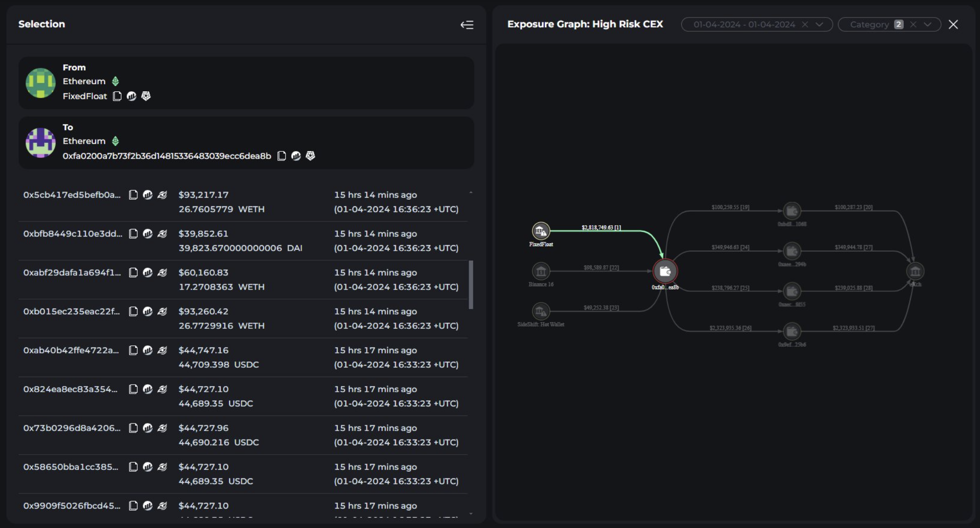The image size is (980, 528).
Task: Click the eXch exchange node
Action: [x=915, y=271]
